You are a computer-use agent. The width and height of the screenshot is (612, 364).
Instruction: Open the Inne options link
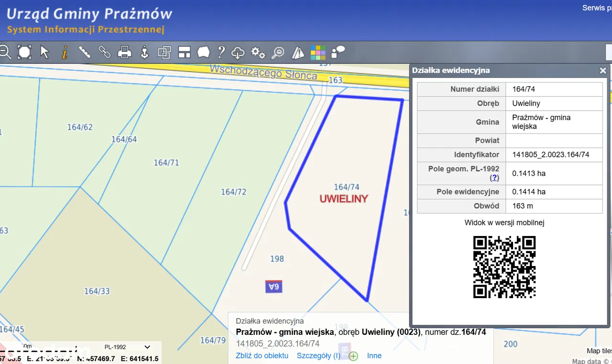[x=374, y=355]
